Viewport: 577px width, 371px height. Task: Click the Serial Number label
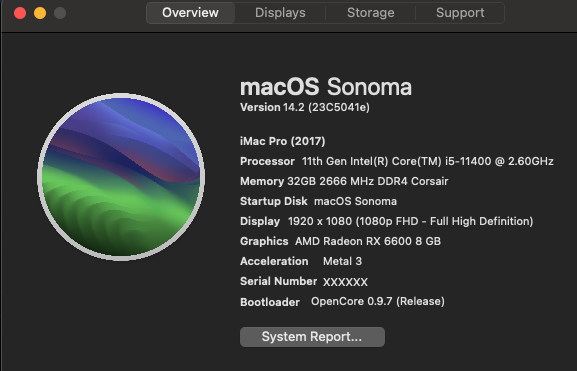pos(279,282)
